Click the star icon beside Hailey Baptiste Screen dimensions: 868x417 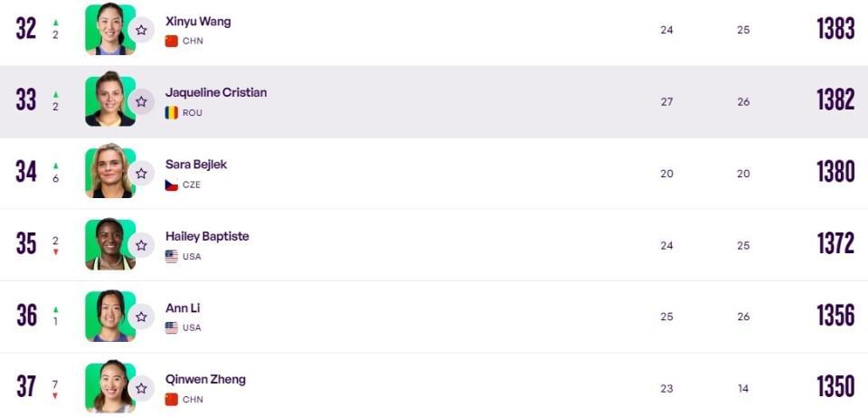point(141,245)
